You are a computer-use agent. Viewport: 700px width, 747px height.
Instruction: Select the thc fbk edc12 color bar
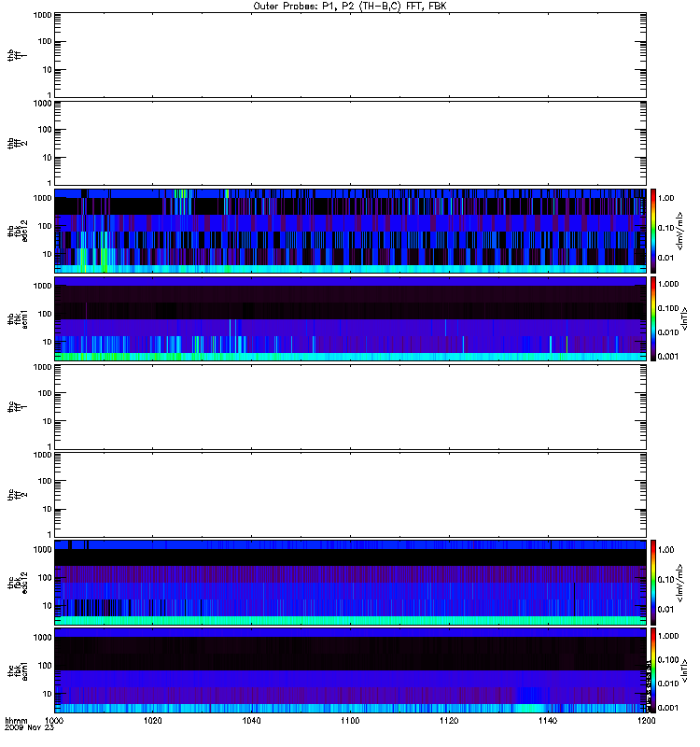(653, 583)
